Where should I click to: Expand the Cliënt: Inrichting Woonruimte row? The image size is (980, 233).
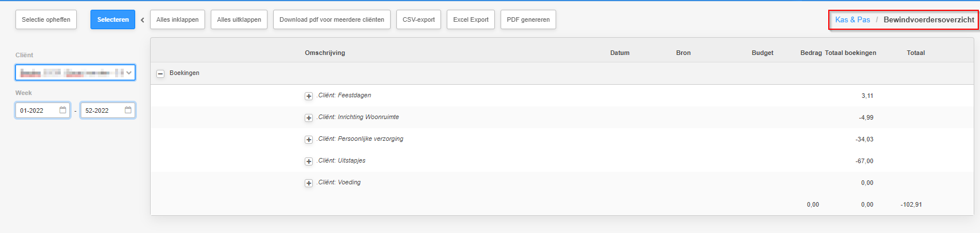309,118
